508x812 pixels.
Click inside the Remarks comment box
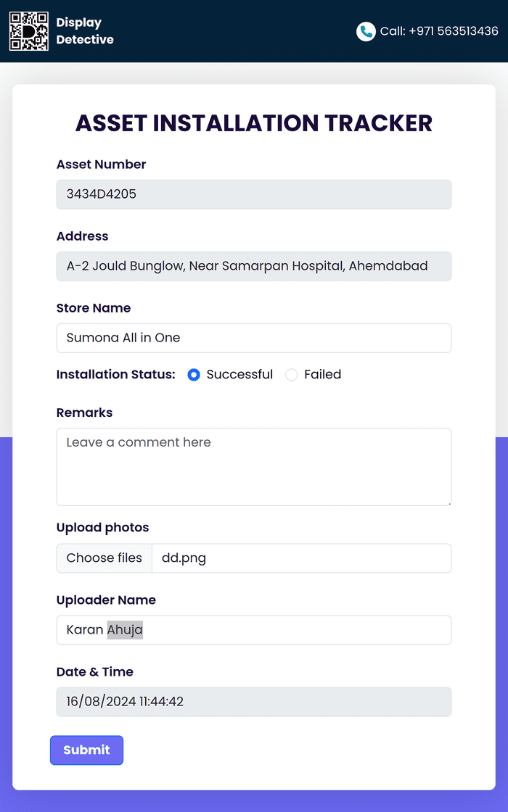(x=254, y=467)
